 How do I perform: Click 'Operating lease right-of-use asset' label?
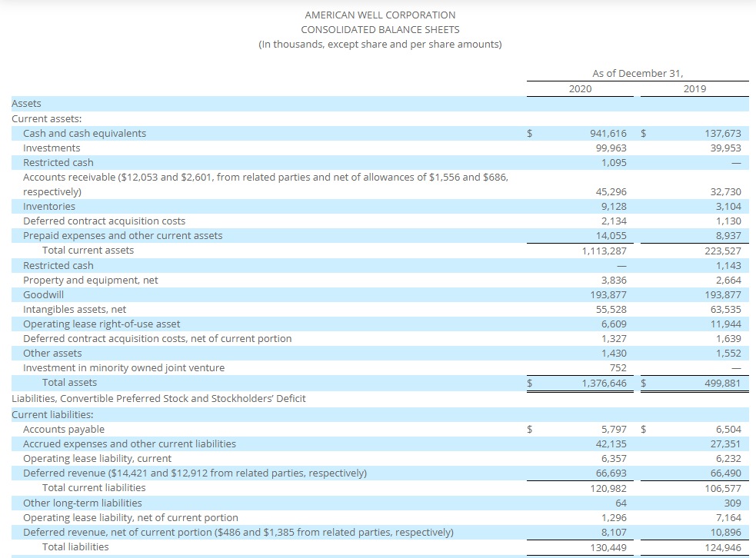point(102,324)
